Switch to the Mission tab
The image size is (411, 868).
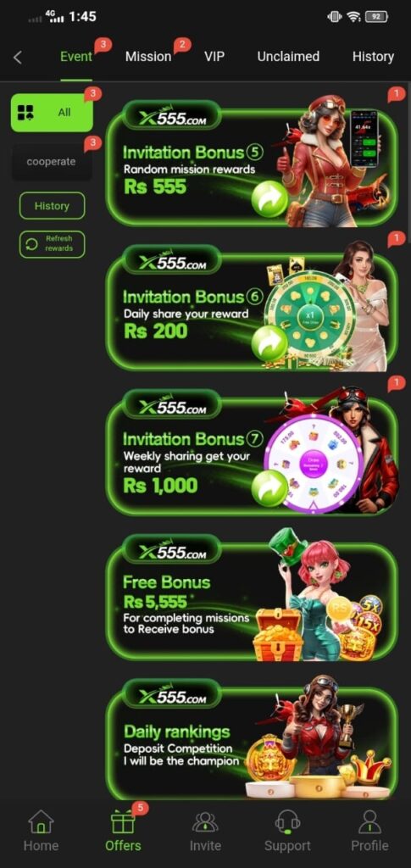pos(148,57)
